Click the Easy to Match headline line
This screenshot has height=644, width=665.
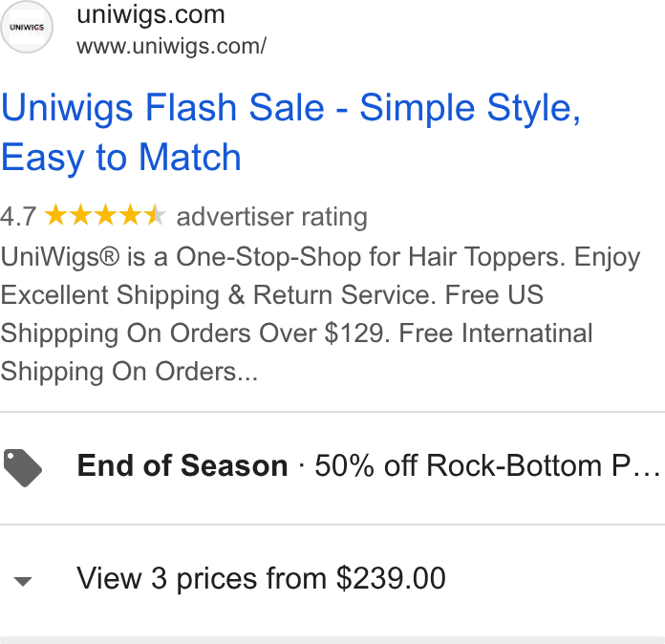pyautogui.click(x=121, y=158)
